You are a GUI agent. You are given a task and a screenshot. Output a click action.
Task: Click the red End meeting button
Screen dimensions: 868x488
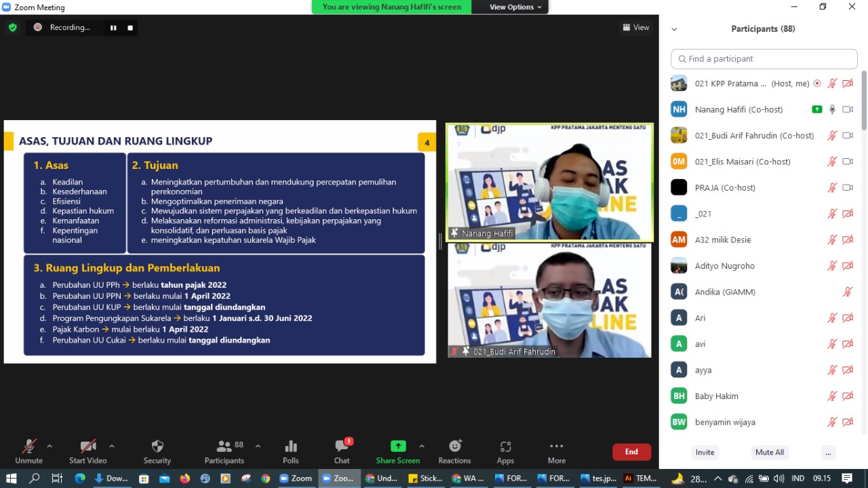[631, 452]
